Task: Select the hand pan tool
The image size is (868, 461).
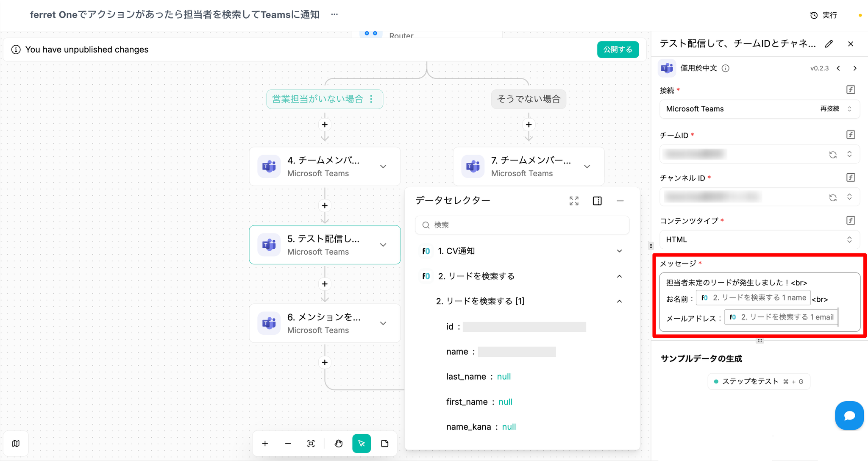Action: click(x=338, y=444)
